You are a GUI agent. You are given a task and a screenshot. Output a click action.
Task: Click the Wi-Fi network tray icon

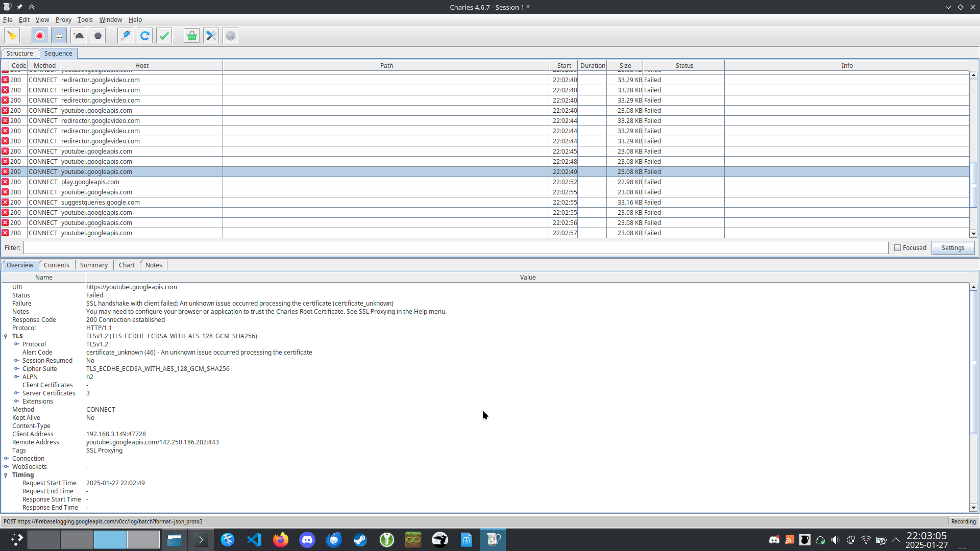[x=866, y=540]
